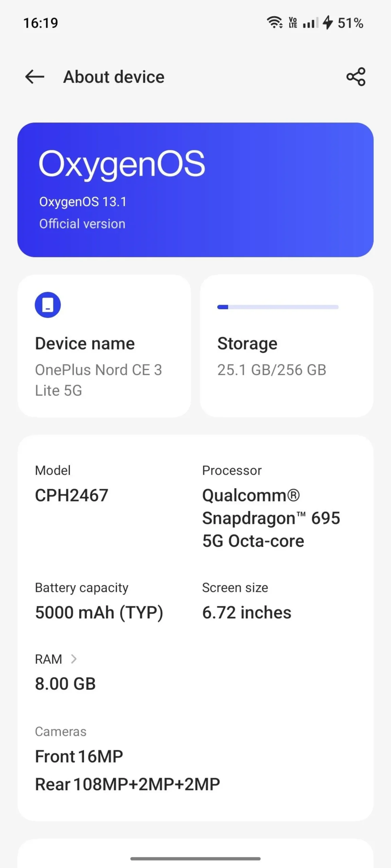Tap the blue device icon

[x=48, y=305]
